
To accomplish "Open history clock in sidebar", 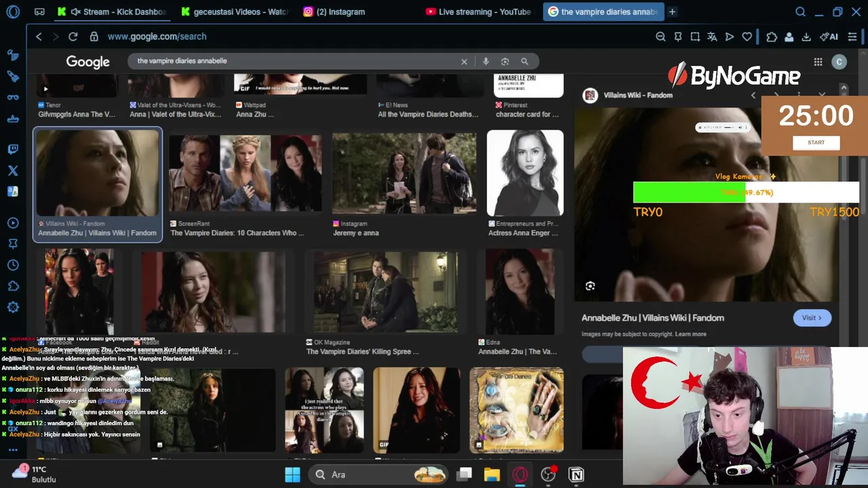I will (x=13, y=265).
